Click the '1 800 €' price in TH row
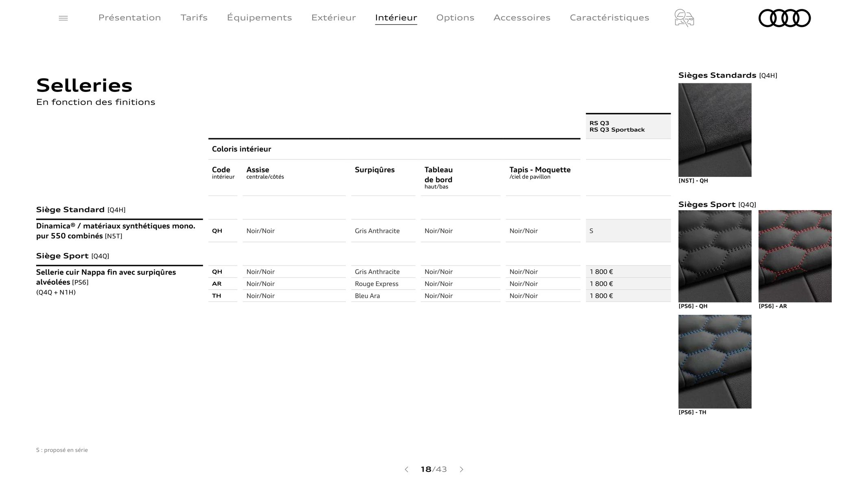868x488 pixels. (x=601, y=296)
